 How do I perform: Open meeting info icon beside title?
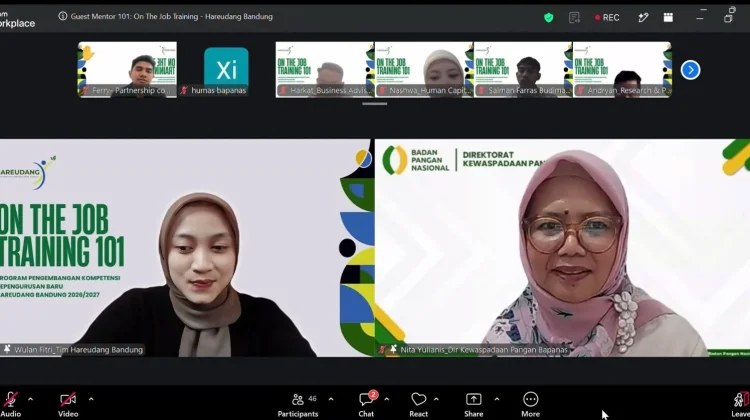coord(63,16)
